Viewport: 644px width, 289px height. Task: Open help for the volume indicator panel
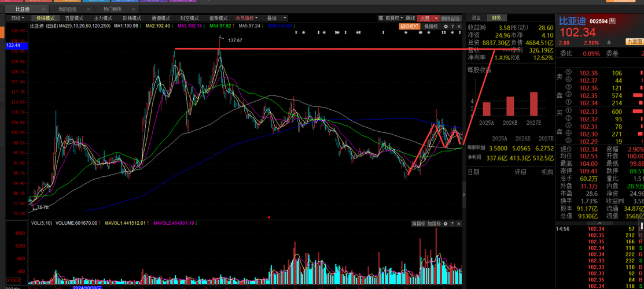pyautogui.click(x=452, y=224)
